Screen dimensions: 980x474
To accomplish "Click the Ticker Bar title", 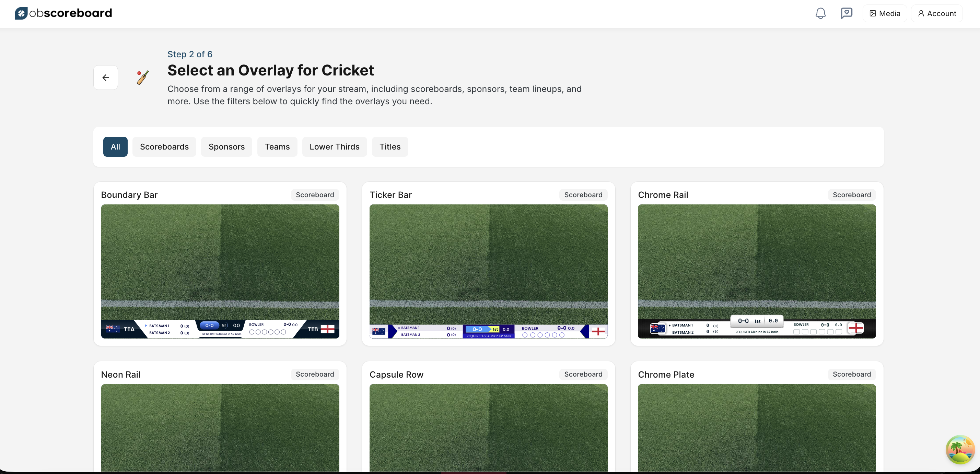I will point(390,195).
